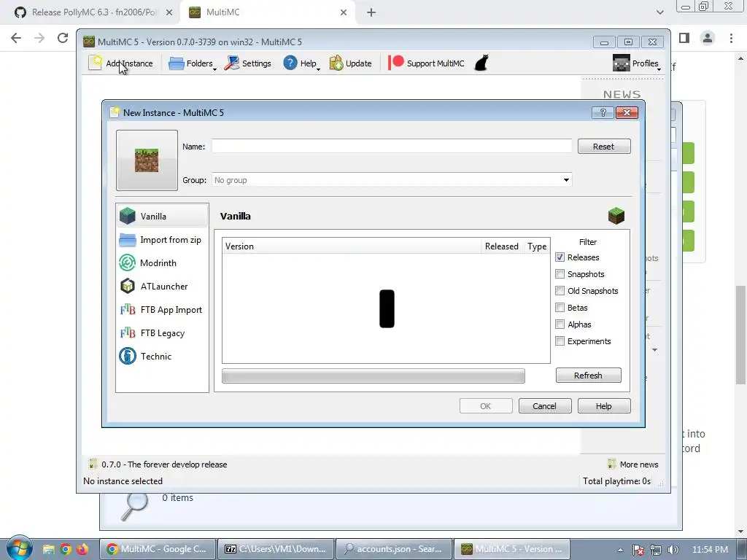Open the Windows Start menu
This screenshot has width=747, height=560.
pyautogui.click(x=19, y=548)
